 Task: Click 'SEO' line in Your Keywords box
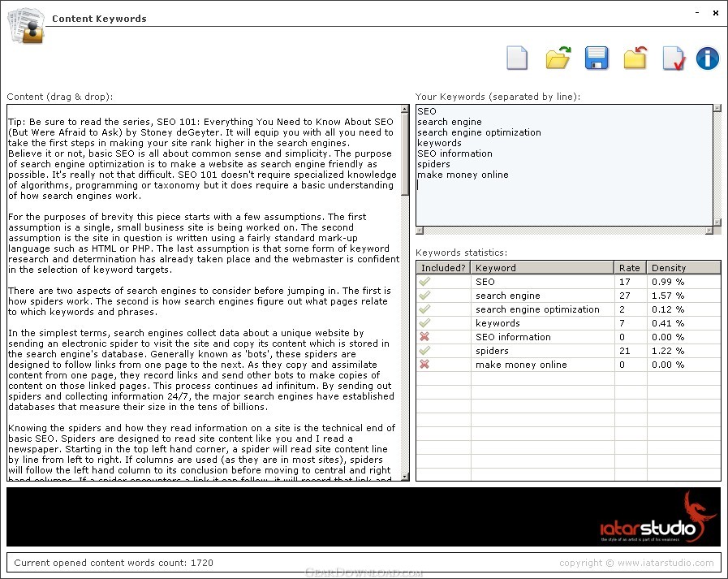tap(427, 111)
